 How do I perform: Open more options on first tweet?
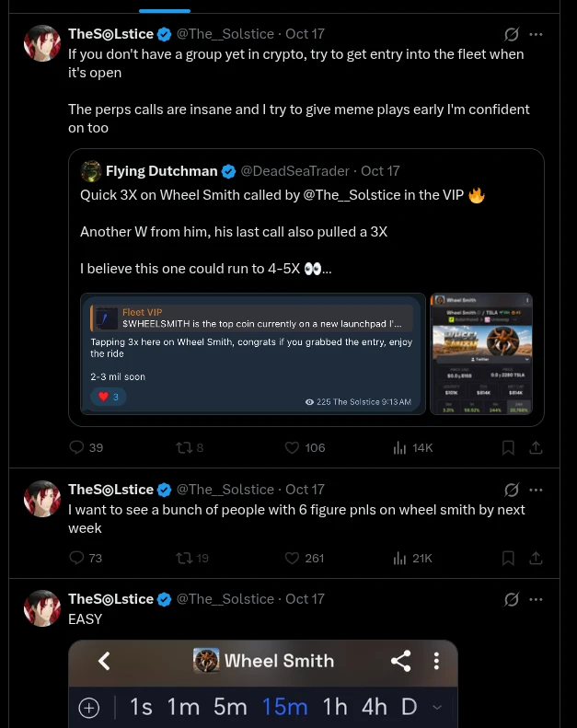(536, 34)
